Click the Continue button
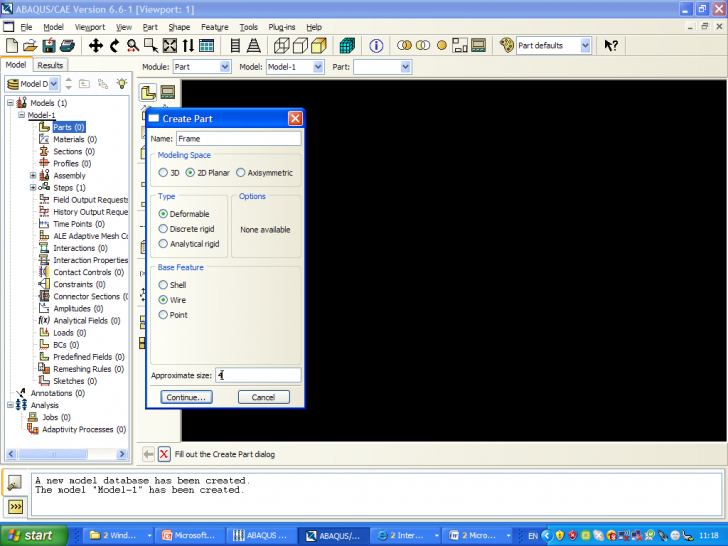The height and width of the screenshot is (546, 728). [186, 397]
